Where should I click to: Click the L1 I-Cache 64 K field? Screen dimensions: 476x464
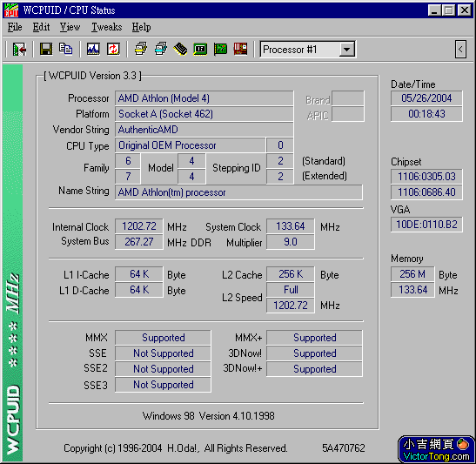pyautogui.click(x=138, y=274)
